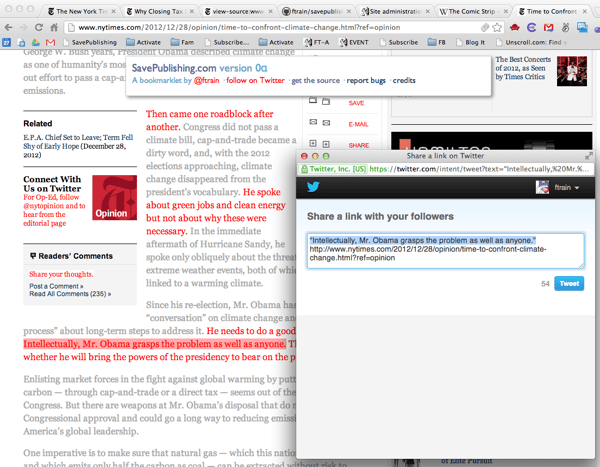Click the 'follow on Twitter' link
The width and height of the screenshot is (600, 467).
(x=253, y=78)
